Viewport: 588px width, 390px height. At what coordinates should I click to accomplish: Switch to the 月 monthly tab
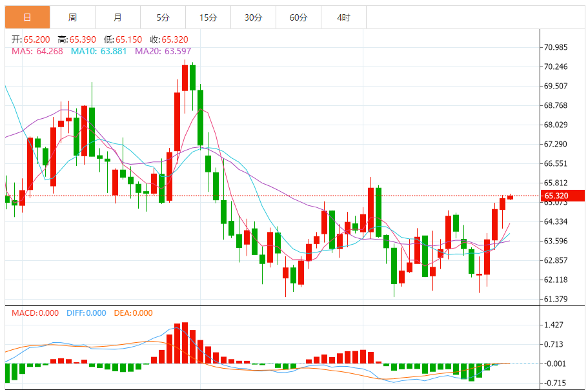pyautogui.click(x=117, y=17)
